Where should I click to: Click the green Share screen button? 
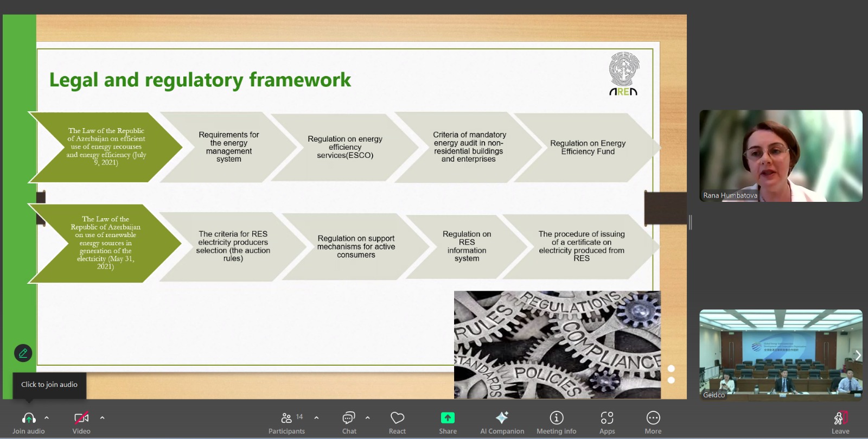[448, 418]
